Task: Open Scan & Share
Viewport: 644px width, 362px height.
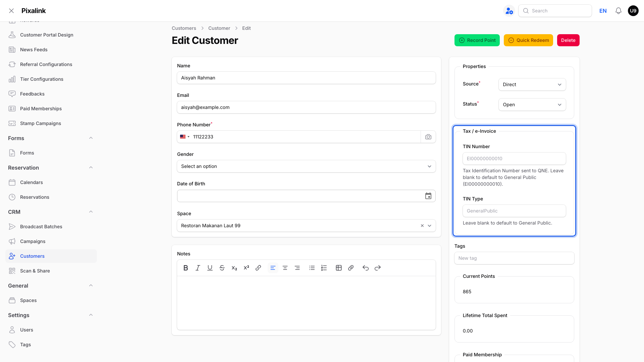Action: (51, 271)
